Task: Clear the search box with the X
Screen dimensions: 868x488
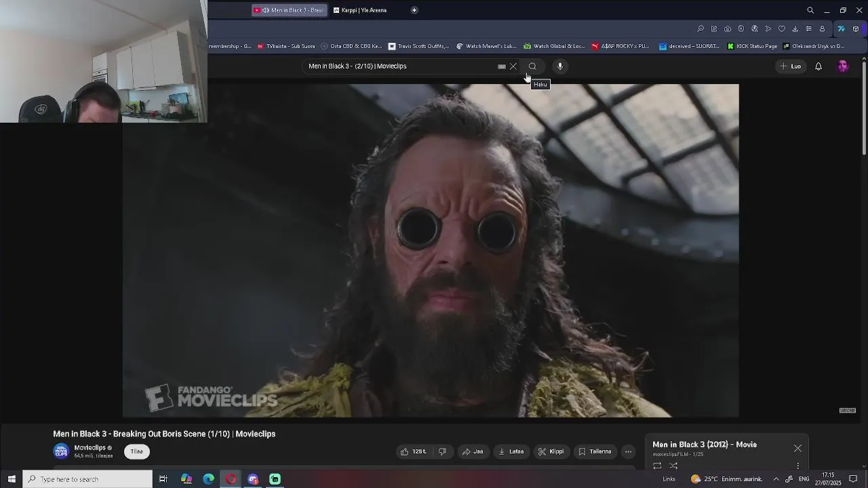Action: tap(513, 66)
